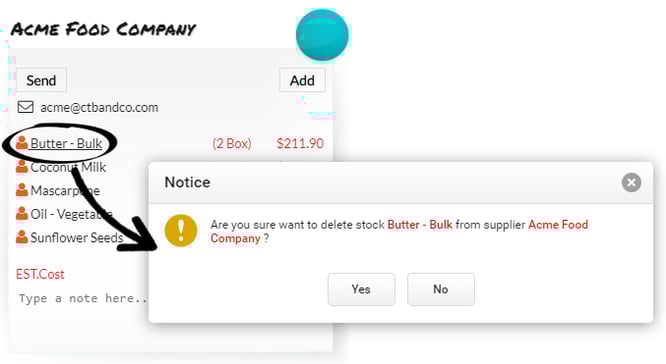Click the supplier icon beside Mascarpone

click(22, 190)
